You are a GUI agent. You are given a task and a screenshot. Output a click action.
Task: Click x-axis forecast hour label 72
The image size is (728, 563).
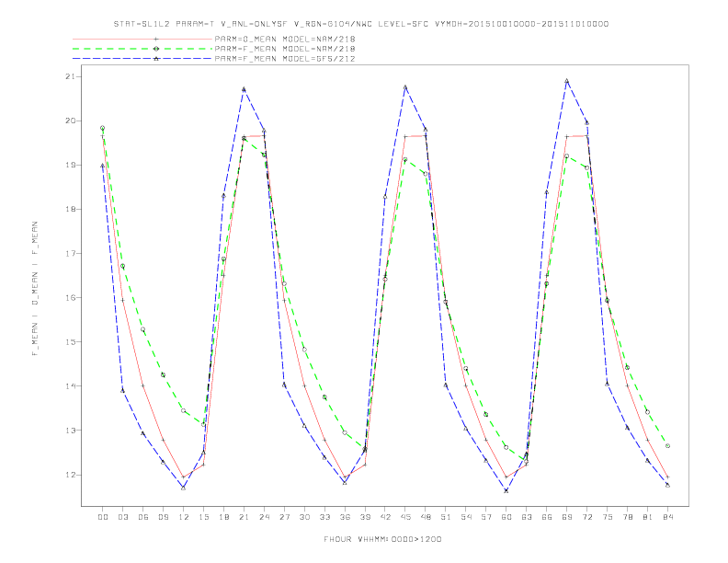pyautogui.click(x=587, y=517)
